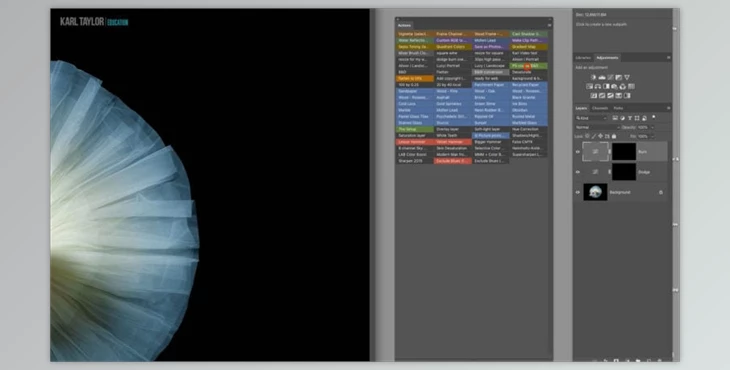Viewport: 730px width, 370px height.
Task: Run the Sharpen 2019 action
Action: [415, 161]
